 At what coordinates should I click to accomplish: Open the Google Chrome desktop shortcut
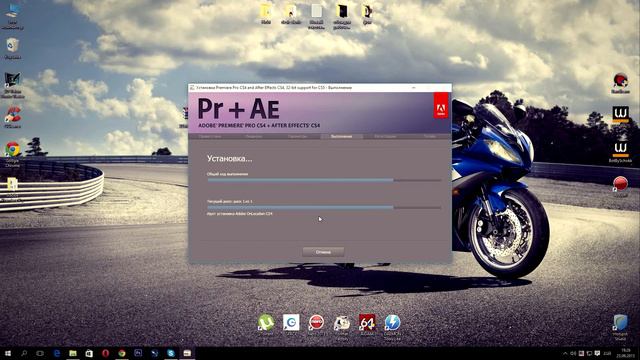point(12,150)
